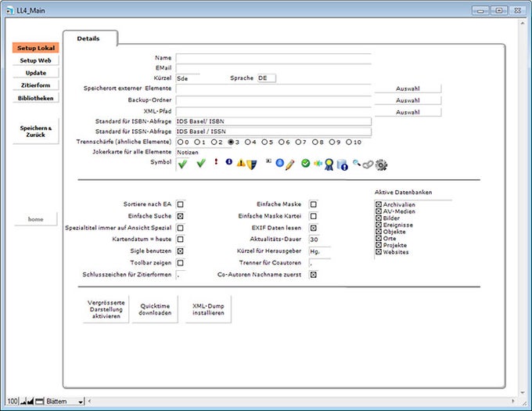Select Trennschärfe radio option 10
Viewport: 532px width, 411px height.
(x=348, y=142)
